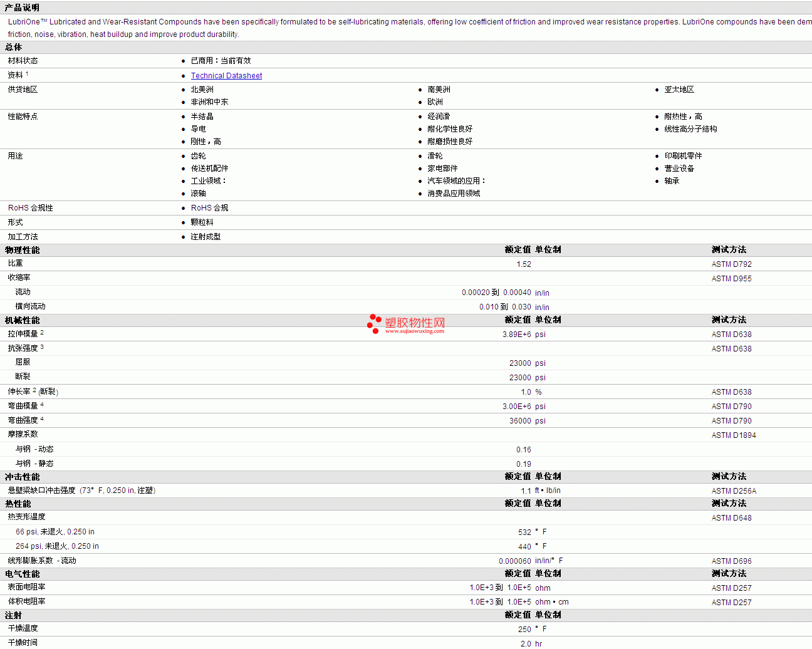Click the 0.16 dynamic friction value
Viewport: 812px width, 649px height.
(524, 450)
